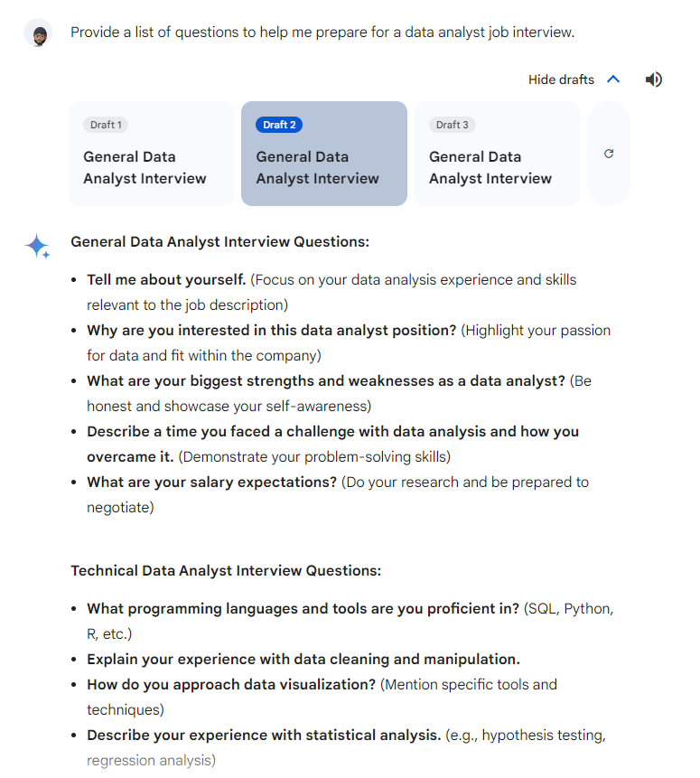Click the speaker icon to read response aloud
Image resolution: width=700 pixels, height=778 pixels.
tap(653, 80)
